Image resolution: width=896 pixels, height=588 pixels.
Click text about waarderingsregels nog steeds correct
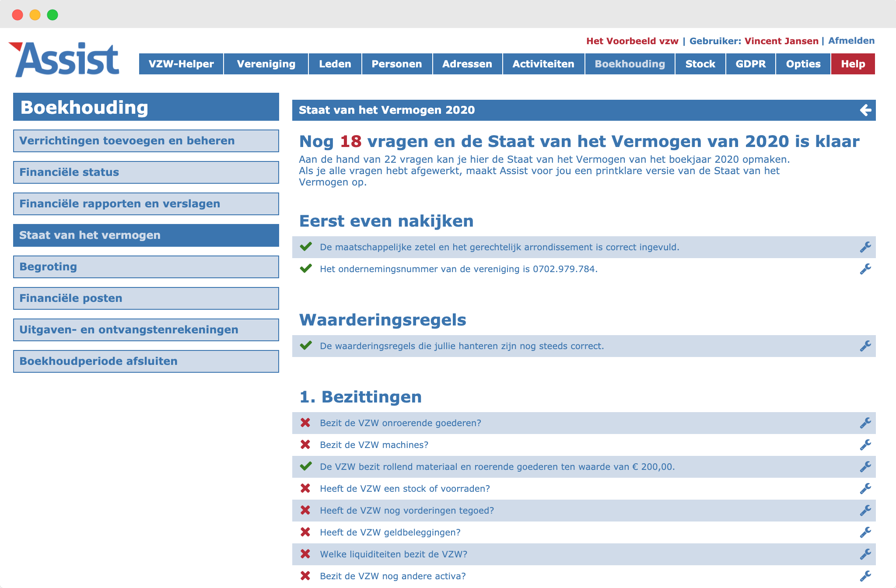(x=462, y=346)
